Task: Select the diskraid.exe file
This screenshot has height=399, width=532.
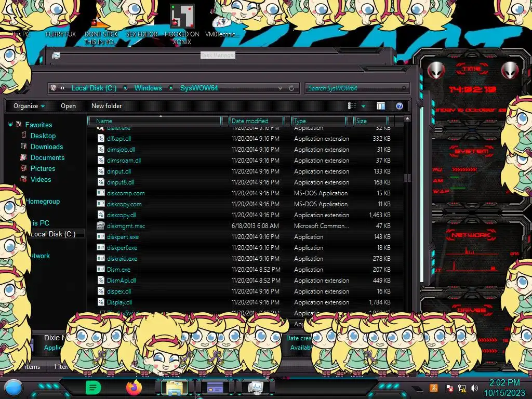Action: (122, 259)
